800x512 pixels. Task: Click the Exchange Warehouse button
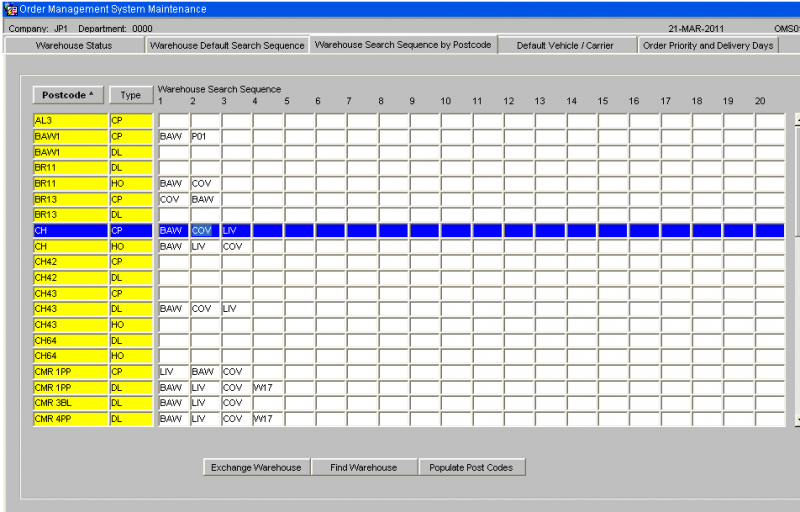(256, 467)
